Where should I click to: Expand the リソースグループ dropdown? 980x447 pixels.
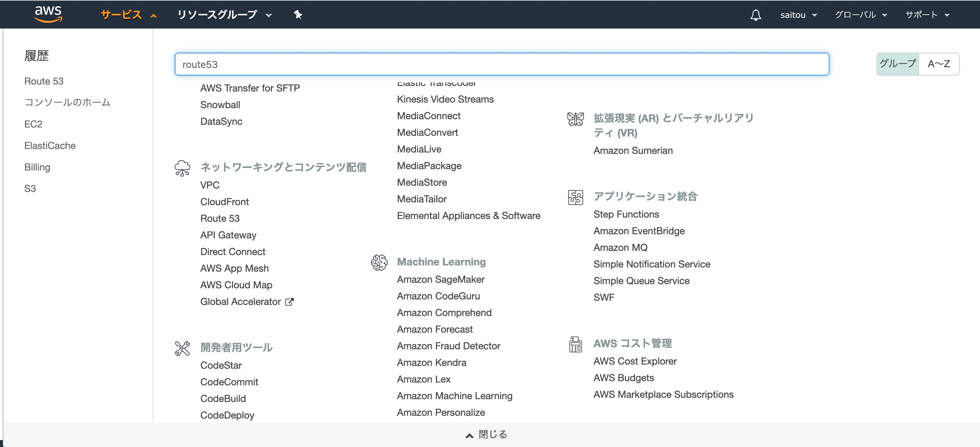point(224,15)
